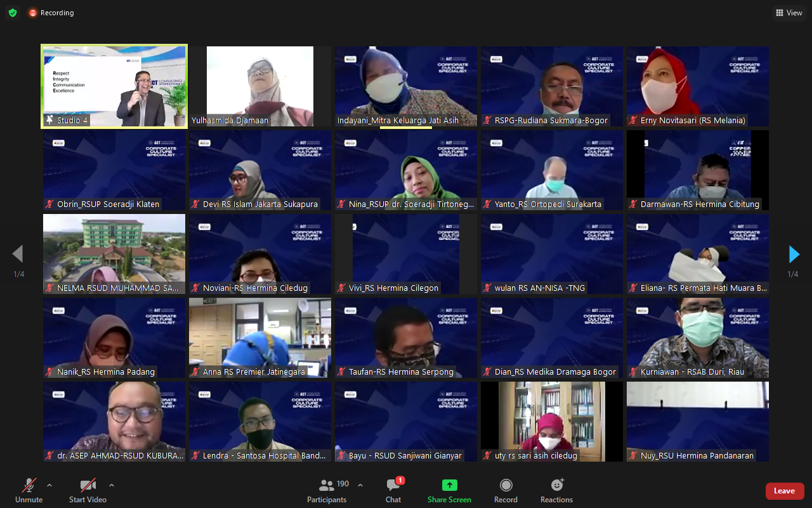Expand video options arrow beside Start Video
Viewport: 812px width, 508px height.
pyautogui.click(x=112, y=485)
